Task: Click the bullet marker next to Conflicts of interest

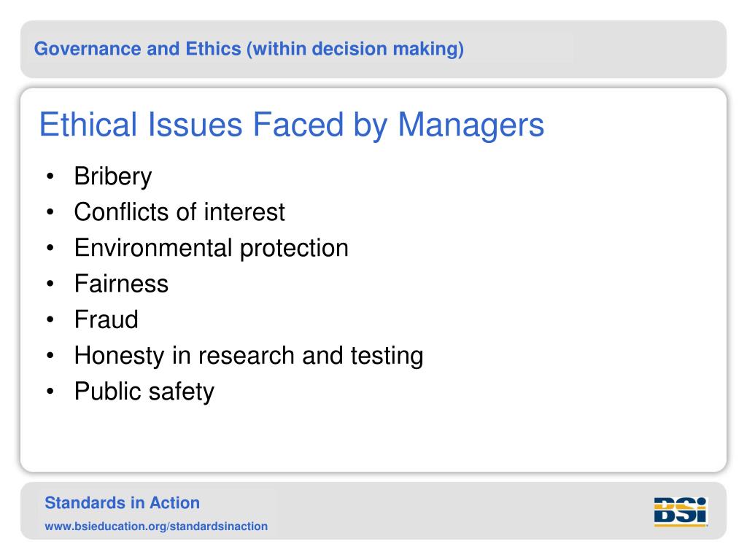Action: (x=50, y=212)
